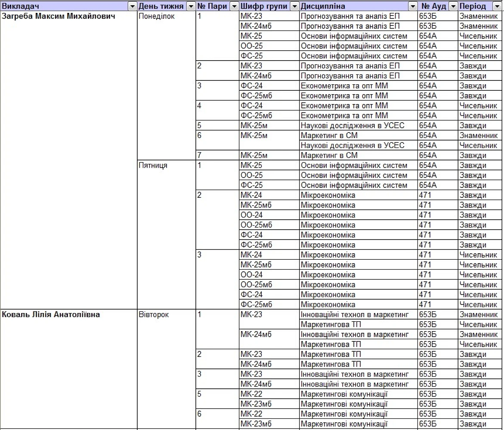
Task: Click the Період header label text
Action: pyautogui.click(x=473, y=6)
